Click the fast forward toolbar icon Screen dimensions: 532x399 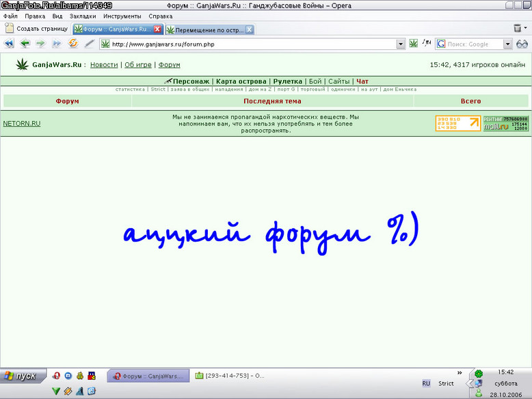point(56,44)
